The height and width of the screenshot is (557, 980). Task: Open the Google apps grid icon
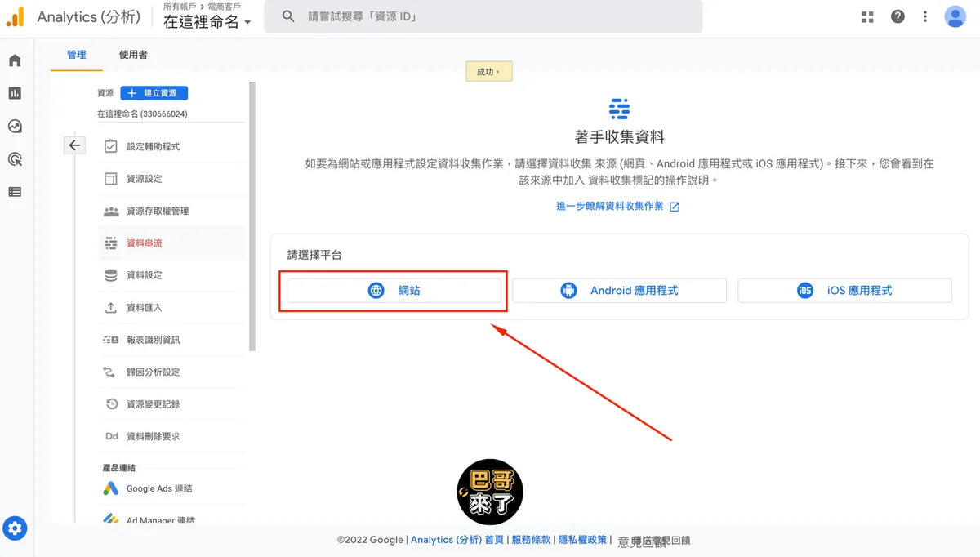click(867, 16)
